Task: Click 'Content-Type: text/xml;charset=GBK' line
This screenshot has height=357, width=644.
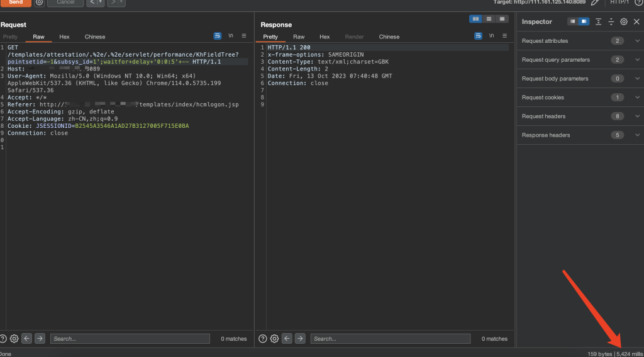Action: (x=328, y=62)
